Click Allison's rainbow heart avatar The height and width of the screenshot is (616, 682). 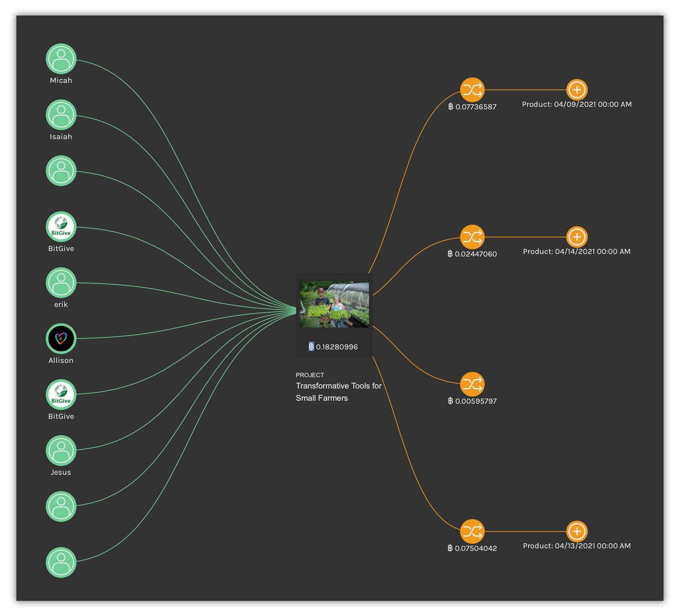[61, 338]
